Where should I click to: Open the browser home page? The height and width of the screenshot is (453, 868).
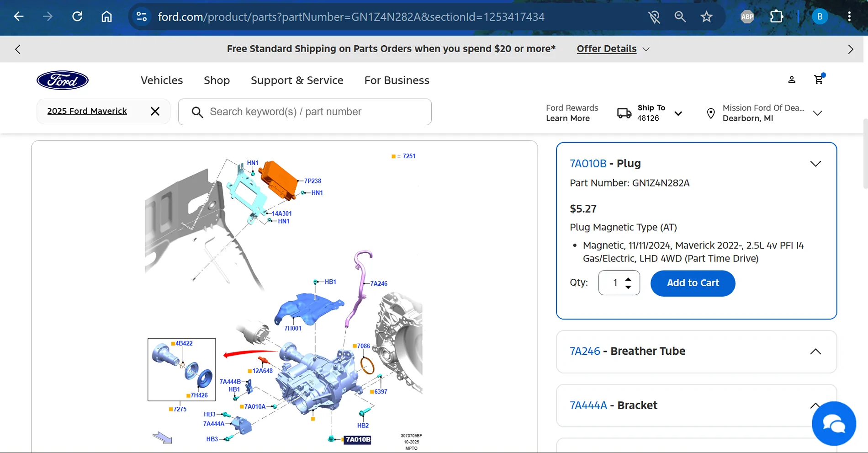pos(106,17)
